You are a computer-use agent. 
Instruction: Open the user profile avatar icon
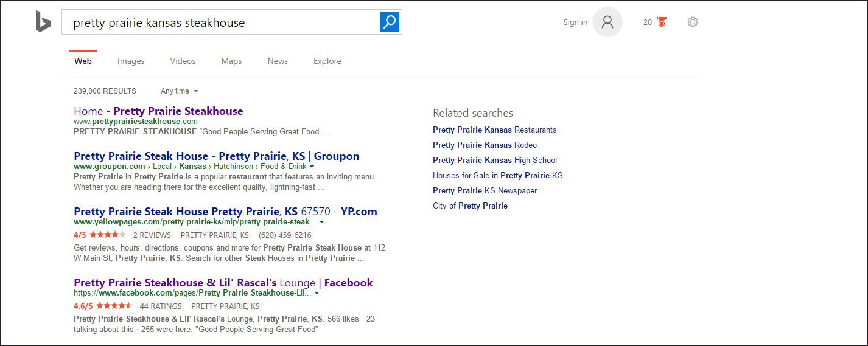(x=607, y=22)
